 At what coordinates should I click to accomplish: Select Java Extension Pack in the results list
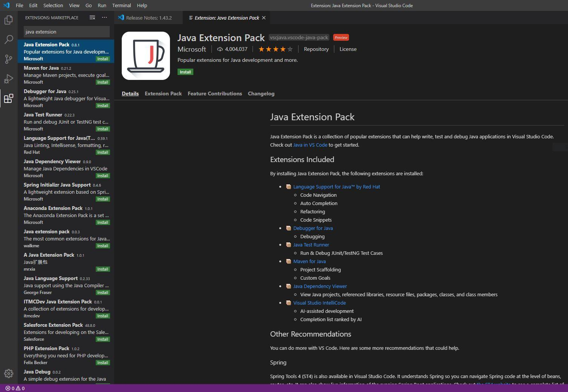[x=66, y=51]
